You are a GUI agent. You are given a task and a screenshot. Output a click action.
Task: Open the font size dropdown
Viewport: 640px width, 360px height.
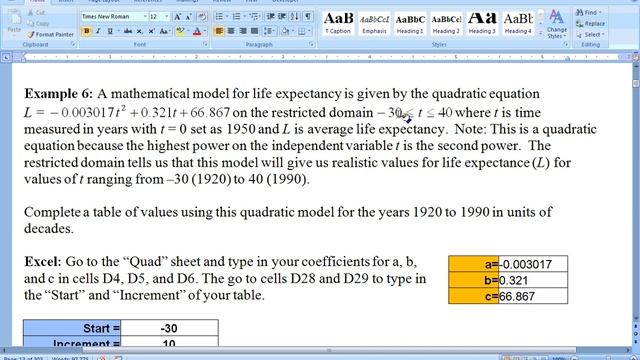(x=167, y=17)
